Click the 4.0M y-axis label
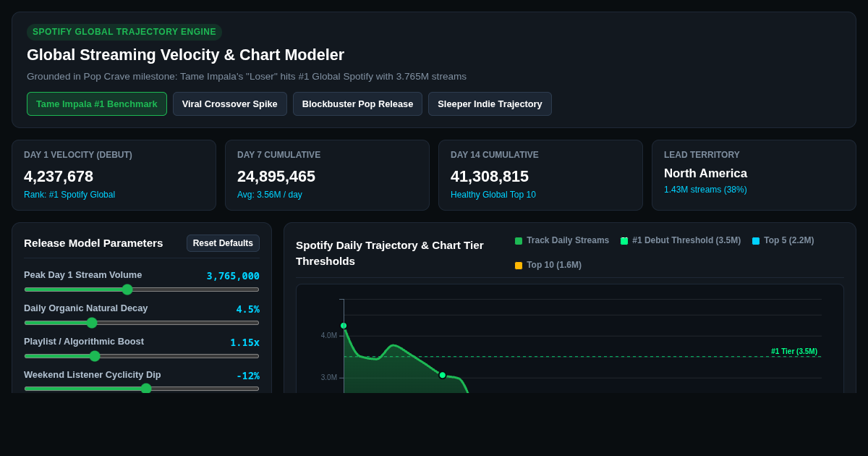Screen dimensions: 868x456 click(329, 336)
